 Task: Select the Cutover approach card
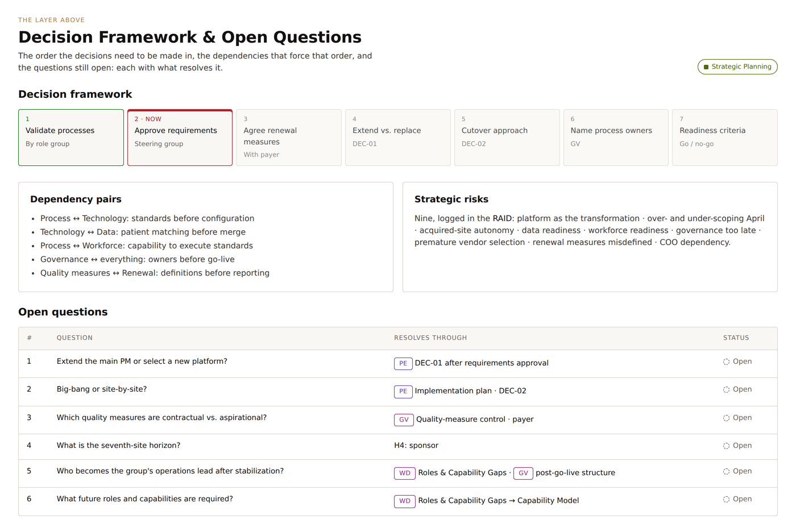507,138
